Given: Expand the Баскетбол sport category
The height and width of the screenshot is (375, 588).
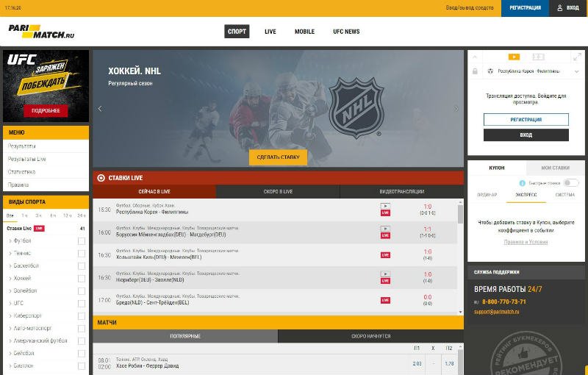Looking at the screenshot, I should tap(25, 265).
